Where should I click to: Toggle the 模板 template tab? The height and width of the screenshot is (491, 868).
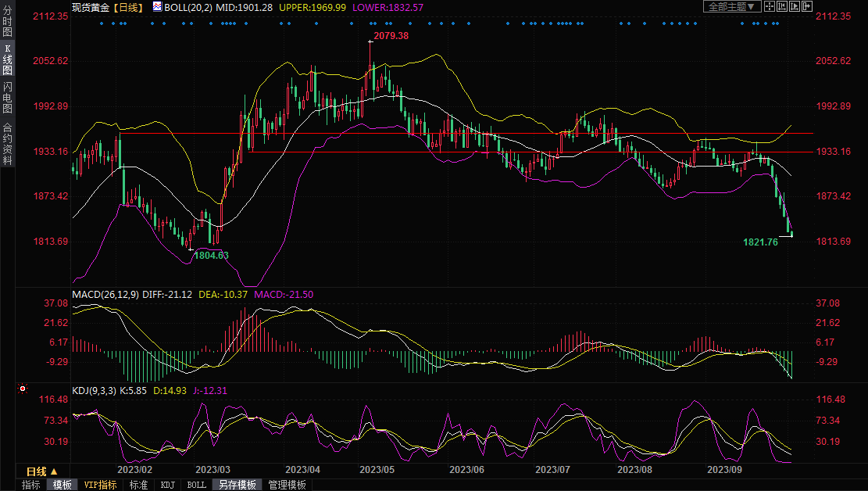tap(63, 485)
